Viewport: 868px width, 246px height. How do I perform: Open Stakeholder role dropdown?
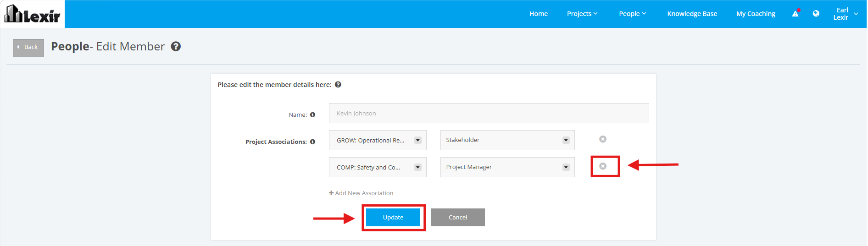coord(507,140)
